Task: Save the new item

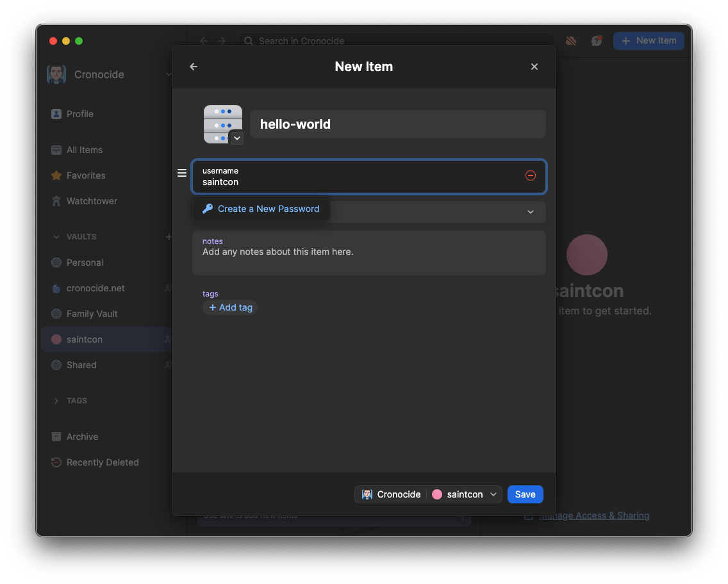Action: [x=525, y=494]
